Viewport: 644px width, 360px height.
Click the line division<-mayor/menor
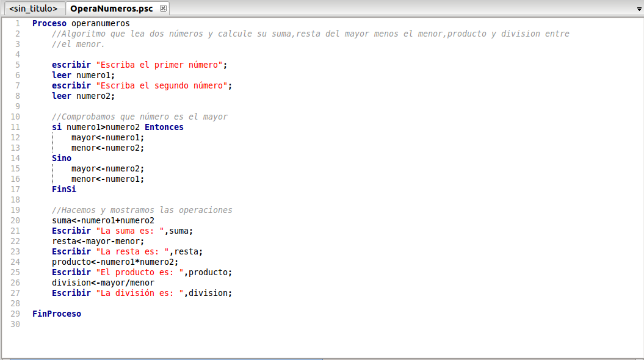(103, 283)
